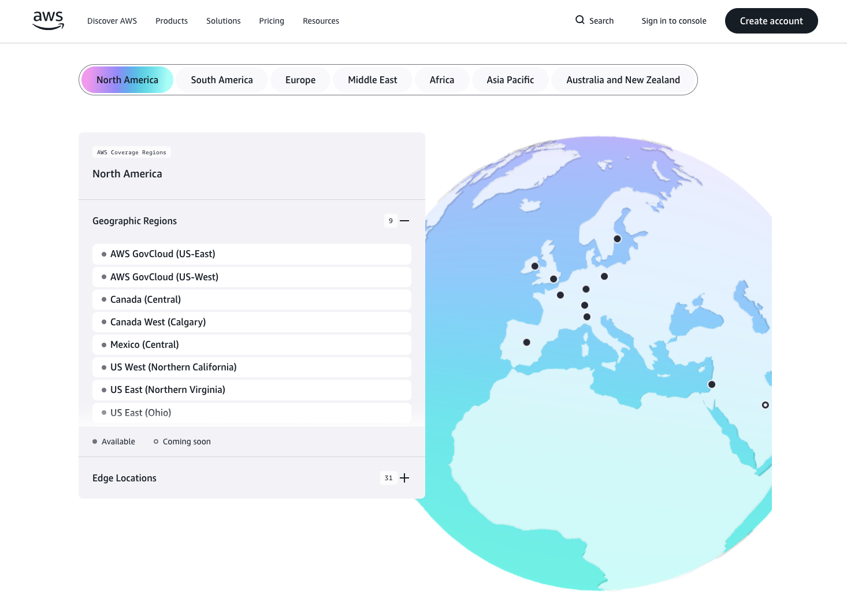Select the Europe region tab

coord(300,80)
